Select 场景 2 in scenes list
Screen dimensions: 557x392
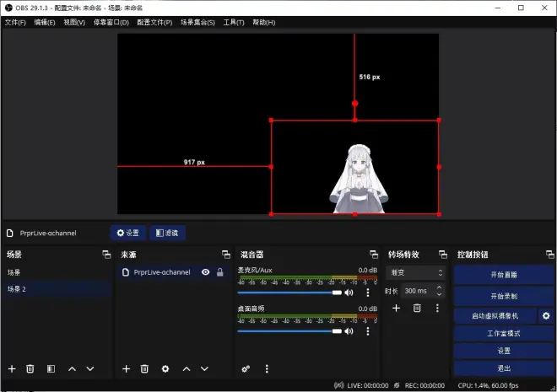click(x=58, y=289)
